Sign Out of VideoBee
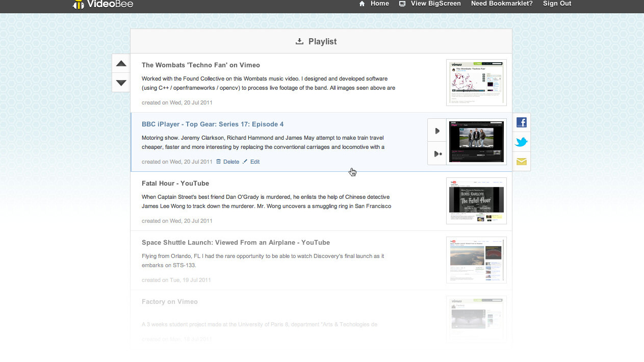Viewport: 644px width, 362px height. click(557, 4)
